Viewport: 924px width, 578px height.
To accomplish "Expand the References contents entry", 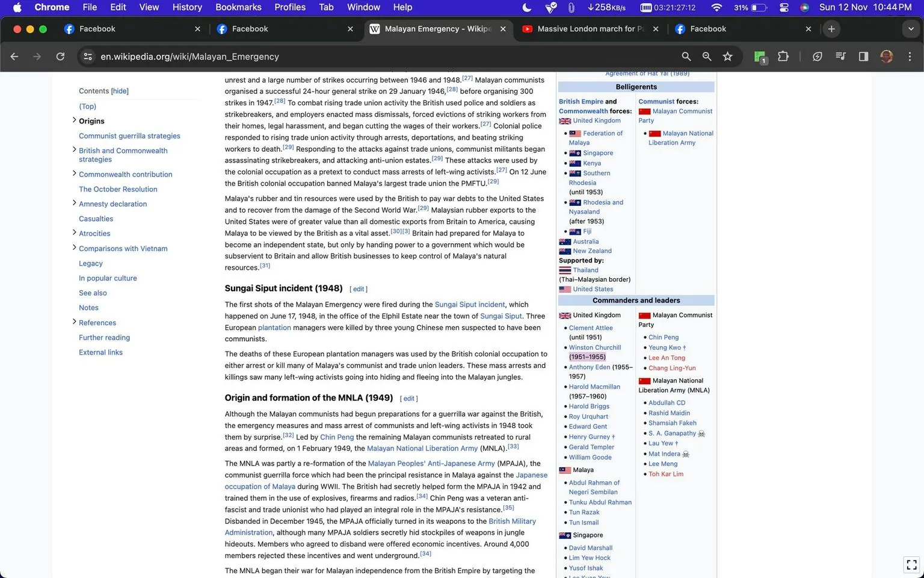I will point(73,322).
